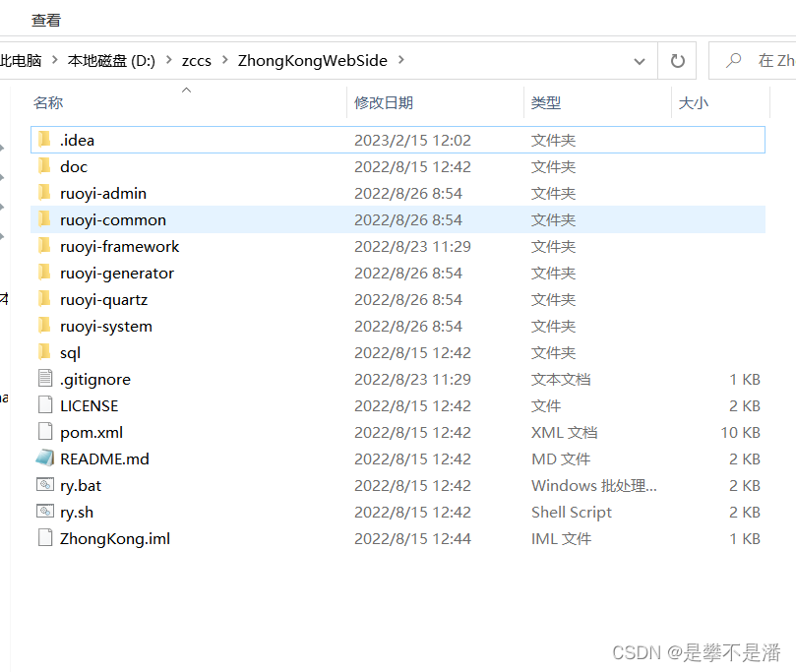Sort files by 修改日期 column header
This screenshot has width=796, height=672.
[x=384, y=102]
